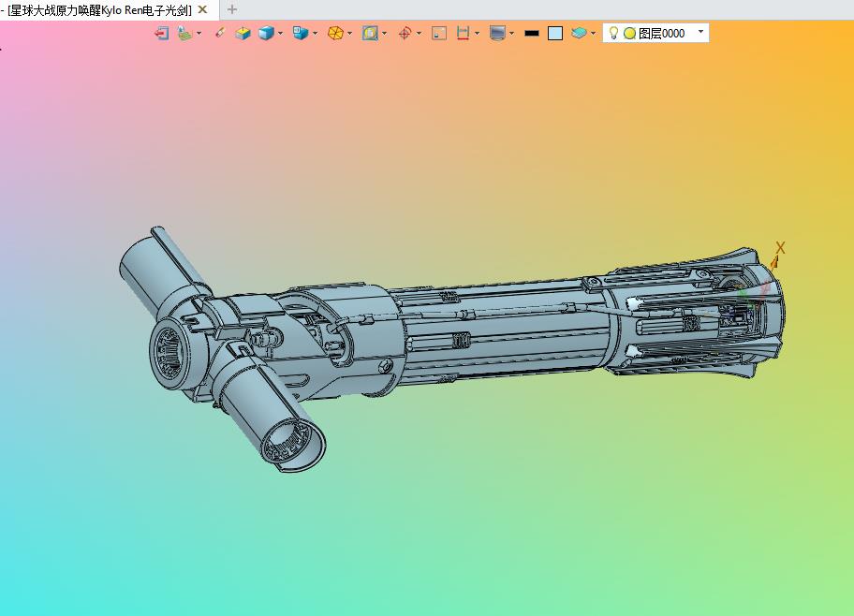Open the sketch plane tool dropdown arrow
854x616 pixels.
199,33
